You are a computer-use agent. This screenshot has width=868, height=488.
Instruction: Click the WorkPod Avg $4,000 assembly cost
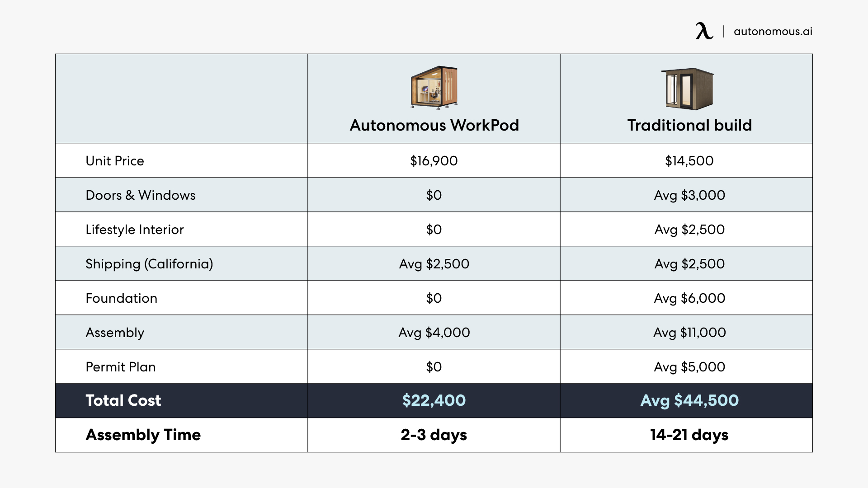click(434, 333)
